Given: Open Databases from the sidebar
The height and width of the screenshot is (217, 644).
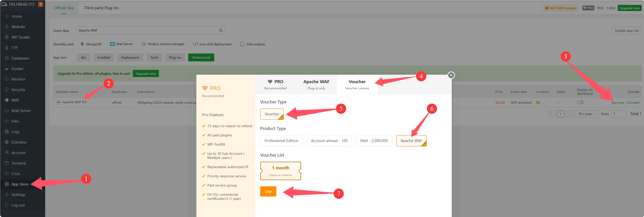Looking at the screenshot, I should click(x=20, y=58).
